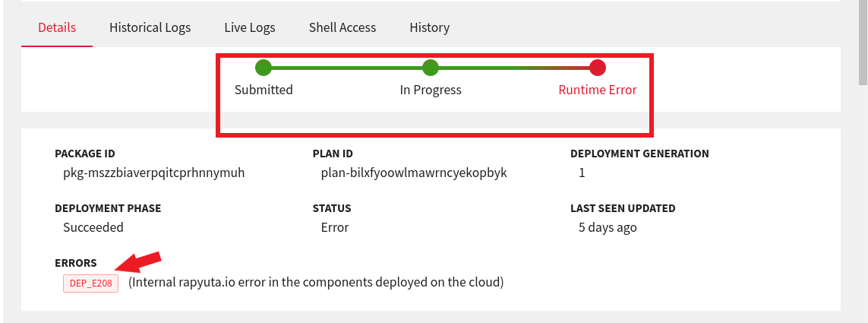The width and height of the screenshot is (868, 323).
Task: Open the Details tab
Action: [x=57, y=27]
